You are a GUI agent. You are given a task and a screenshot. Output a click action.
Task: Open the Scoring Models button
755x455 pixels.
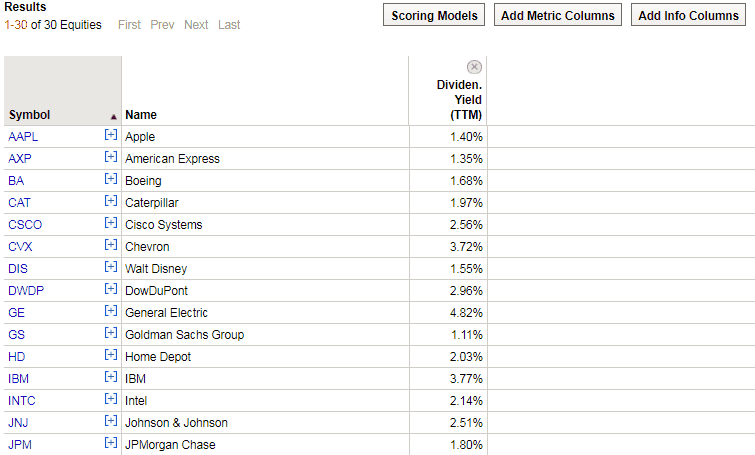(434, 15)
